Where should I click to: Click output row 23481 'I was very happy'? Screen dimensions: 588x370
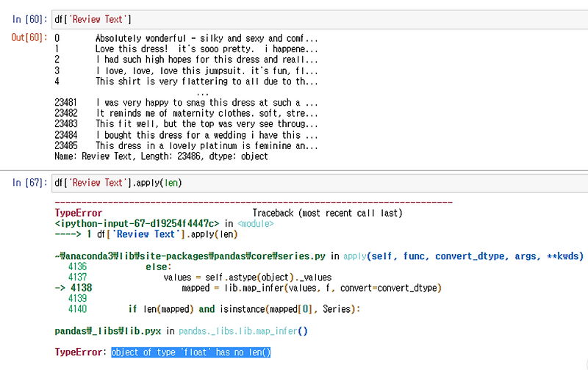tap(186, 103)
